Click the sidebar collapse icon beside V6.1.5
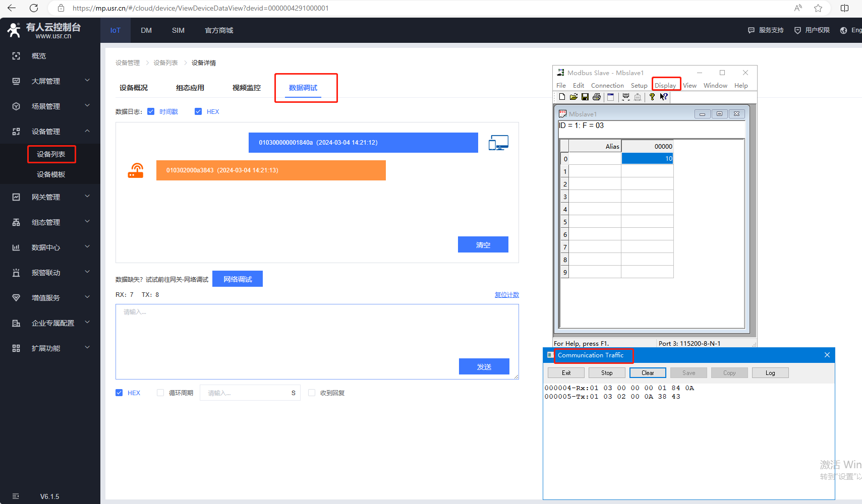The width and height of the screenshot is (862, 504). pos(16,496)
